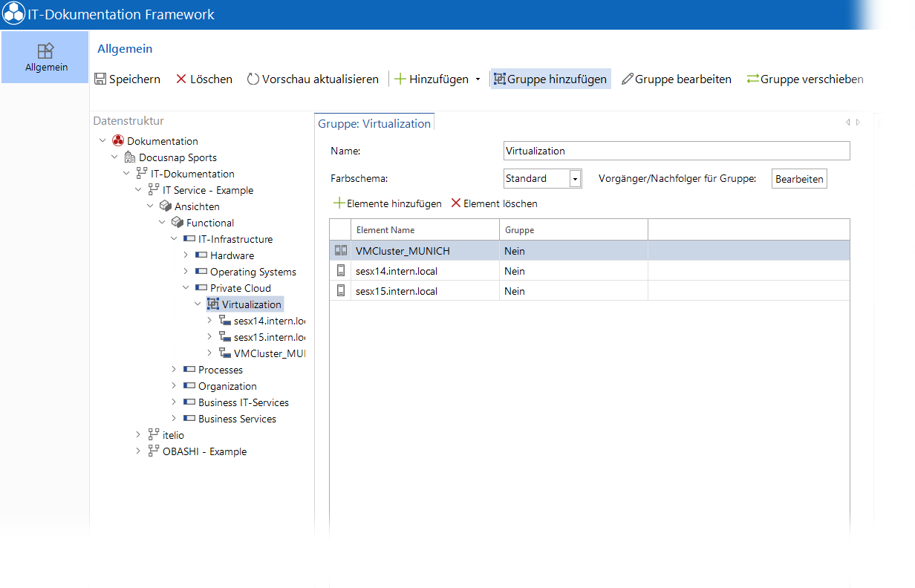Click the Gruppe hinzufügen toolbar icon
This screenshot has height=588, width=915.
pos(499,79)
